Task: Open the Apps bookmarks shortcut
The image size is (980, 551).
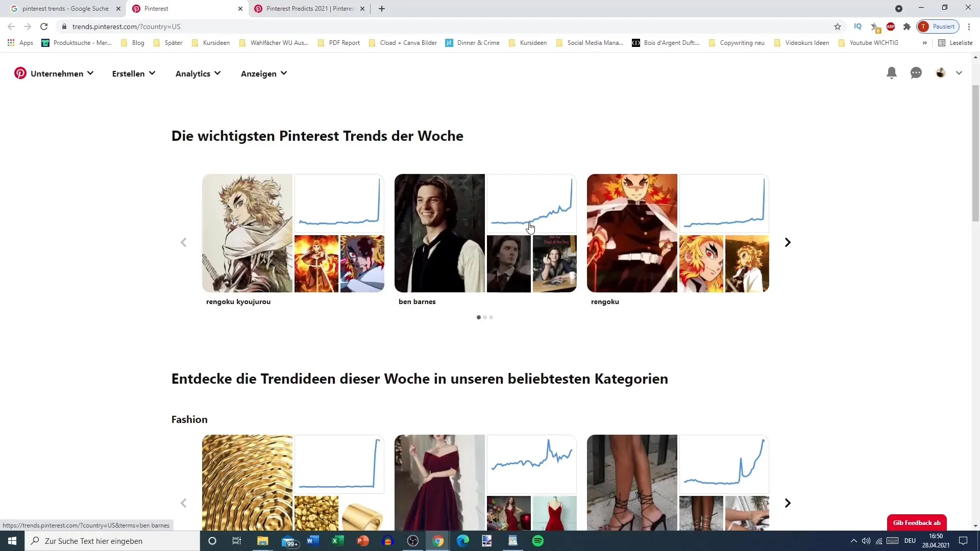Action: coord(20,43)
